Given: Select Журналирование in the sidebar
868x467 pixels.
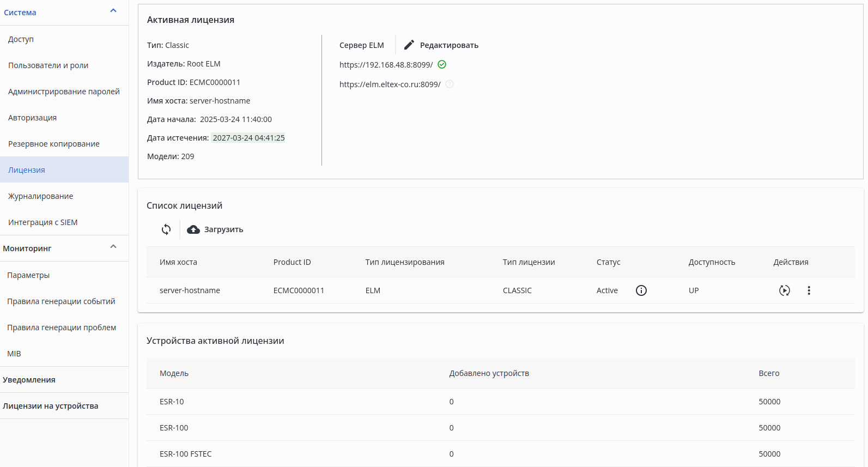Looking at the screenshot, I should (x=40, y=196).
